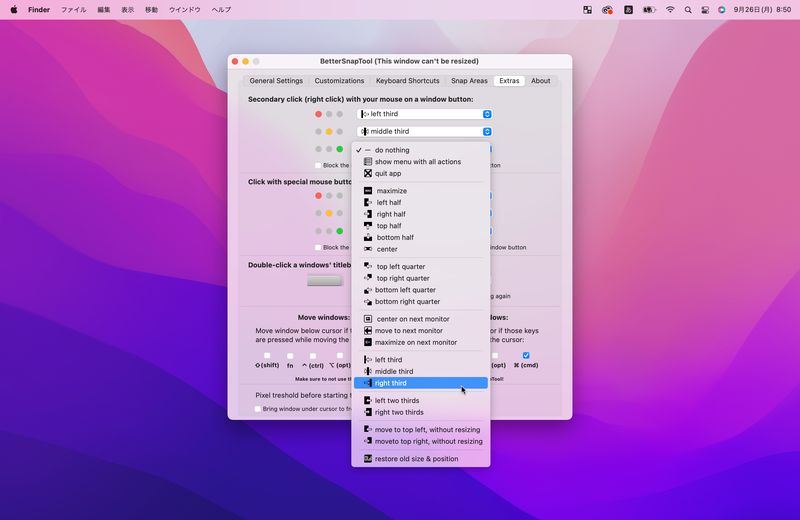The image size is (800, 520).
Task: Open the ウインドウ menu
Action: point(185,10)
